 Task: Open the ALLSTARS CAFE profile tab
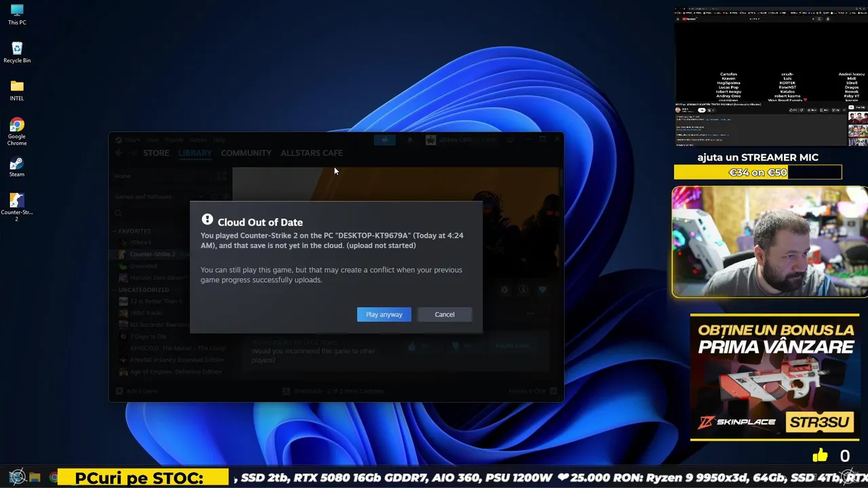coord(312,153)
